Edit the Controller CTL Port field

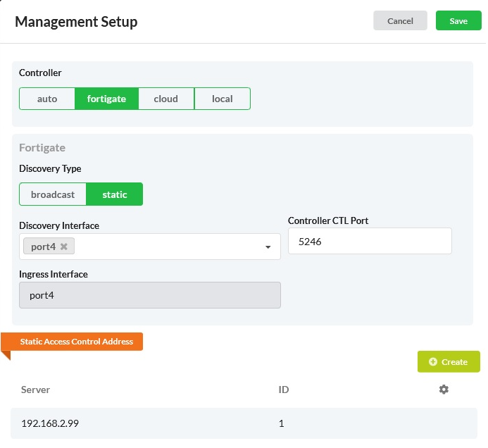tap(370, 241)
